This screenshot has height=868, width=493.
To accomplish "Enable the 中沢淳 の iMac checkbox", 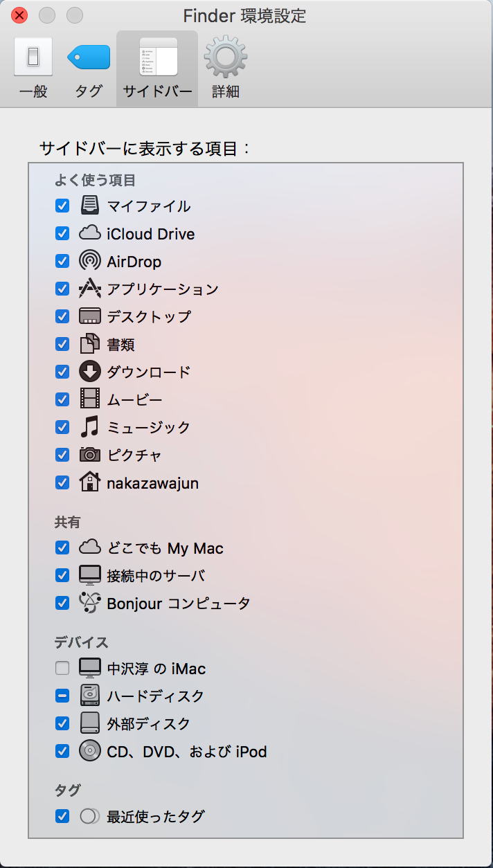I will pos(62,668).
